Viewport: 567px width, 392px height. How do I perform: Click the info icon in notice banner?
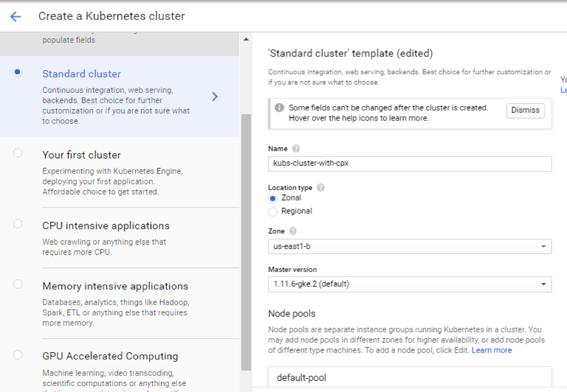[279, 108]
